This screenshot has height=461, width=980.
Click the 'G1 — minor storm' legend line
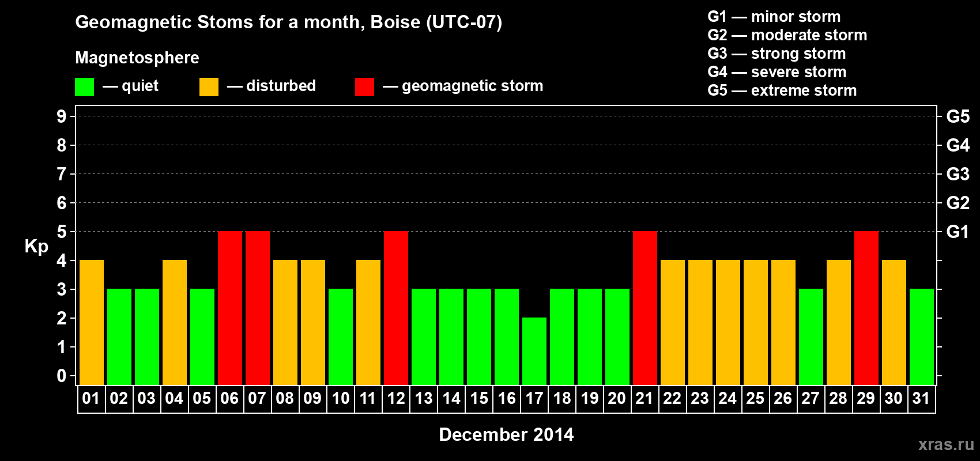[x=774, y=17]
